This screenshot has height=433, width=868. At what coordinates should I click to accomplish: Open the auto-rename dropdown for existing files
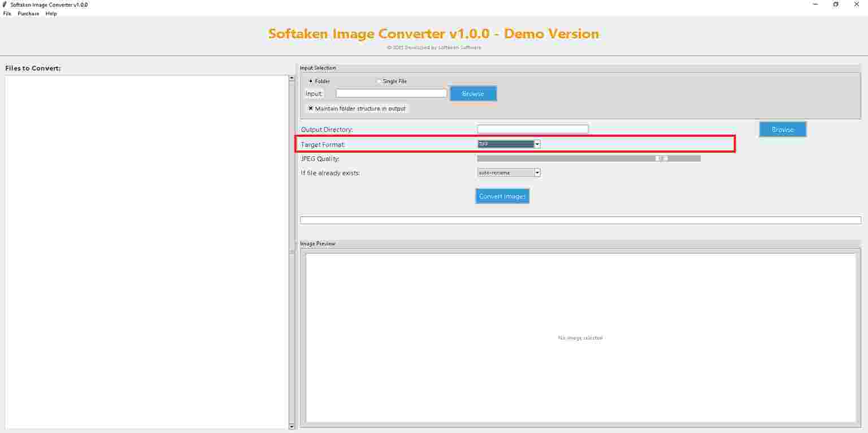click(x=509, y=172)
